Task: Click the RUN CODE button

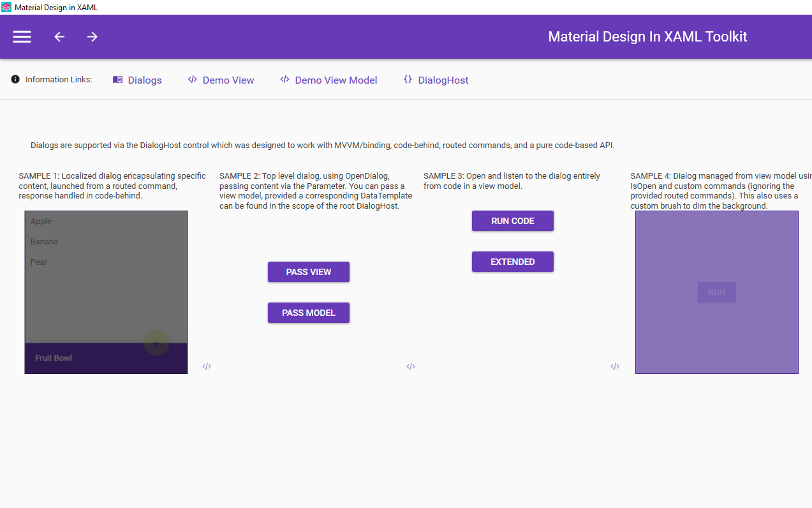Action: click(x=513, y=221)
